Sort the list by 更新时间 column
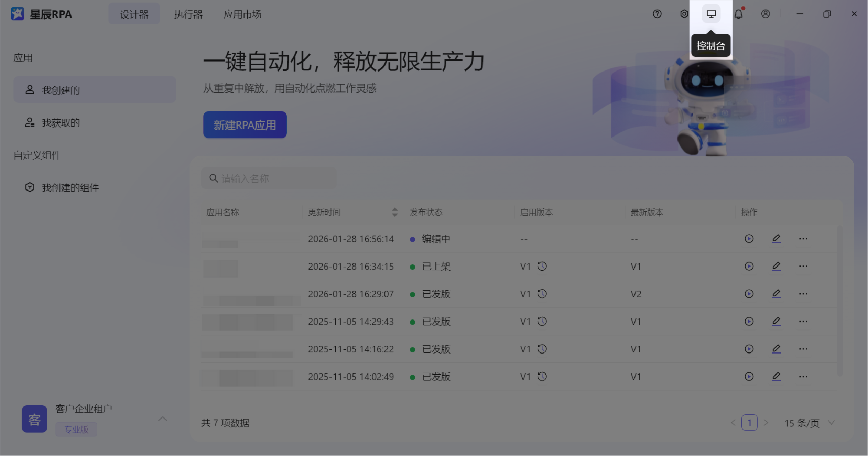Screen dimensions: 868x456 click(394, 212)
